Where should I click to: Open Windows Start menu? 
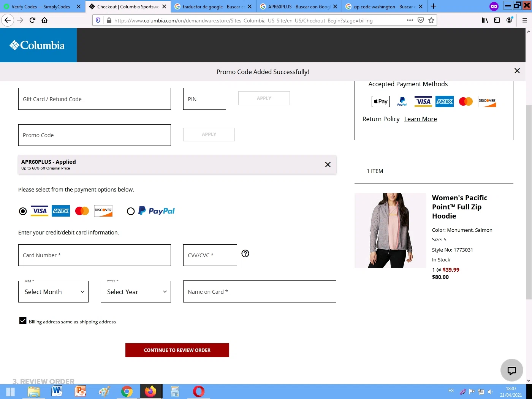(x=11, y=392)
